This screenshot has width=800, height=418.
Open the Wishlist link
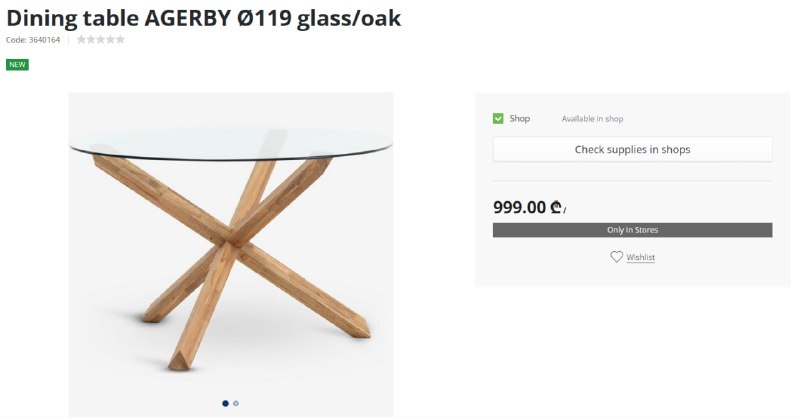[640, 258]
